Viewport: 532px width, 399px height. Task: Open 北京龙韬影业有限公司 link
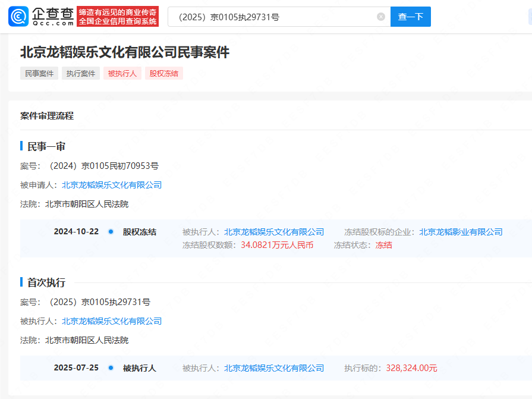point(461,232)
